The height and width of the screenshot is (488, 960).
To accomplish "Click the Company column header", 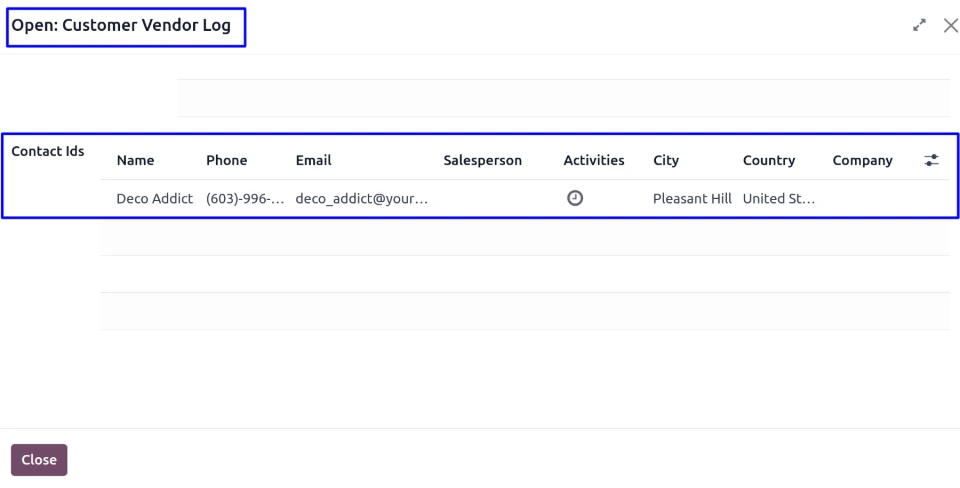I will point(862,160).
